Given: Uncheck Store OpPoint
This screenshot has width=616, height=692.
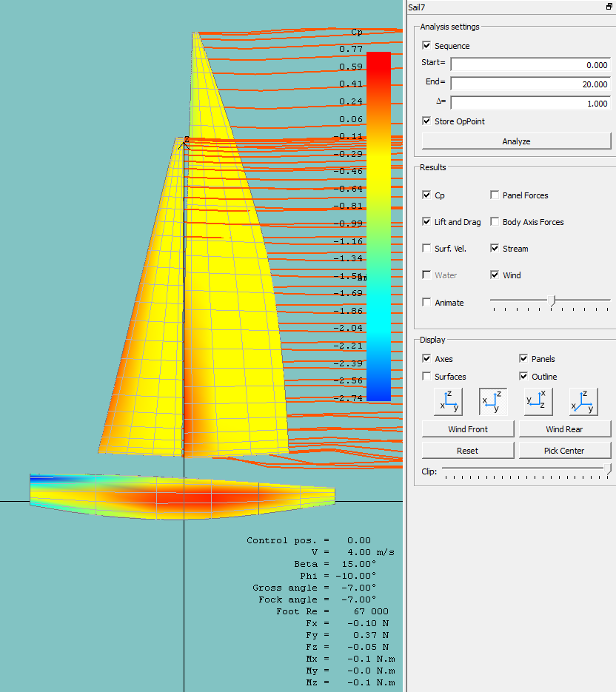Looking at the screenshot, I should click(x=426, y=121).
